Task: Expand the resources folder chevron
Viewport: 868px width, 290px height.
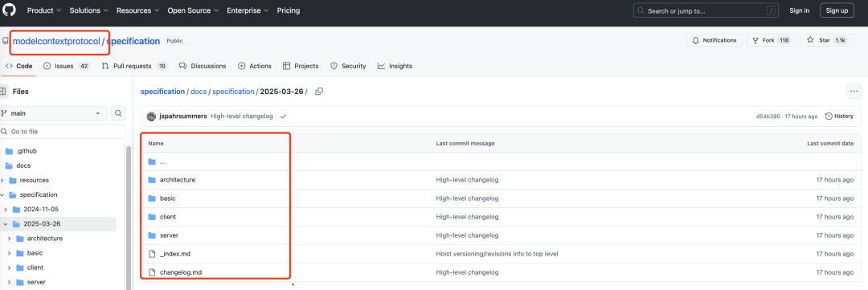Action: pos(2,180)
